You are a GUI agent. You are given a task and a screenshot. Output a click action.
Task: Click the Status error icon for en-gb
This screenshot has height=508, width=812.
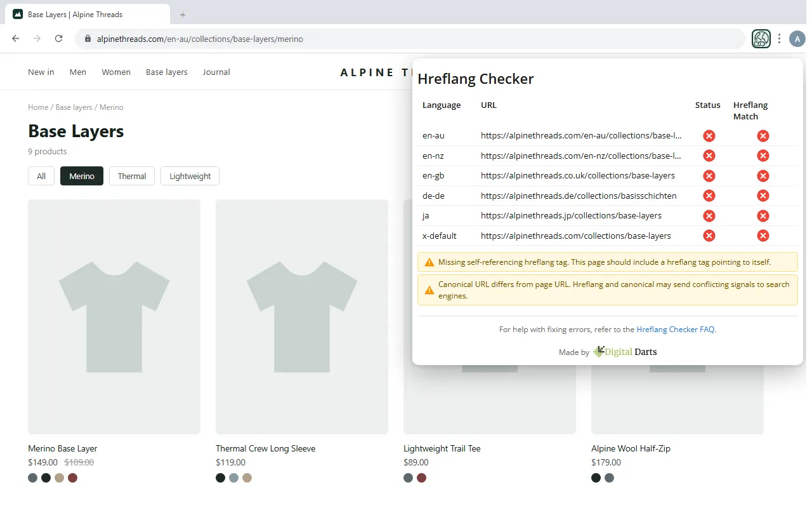[x=709, y=175]
